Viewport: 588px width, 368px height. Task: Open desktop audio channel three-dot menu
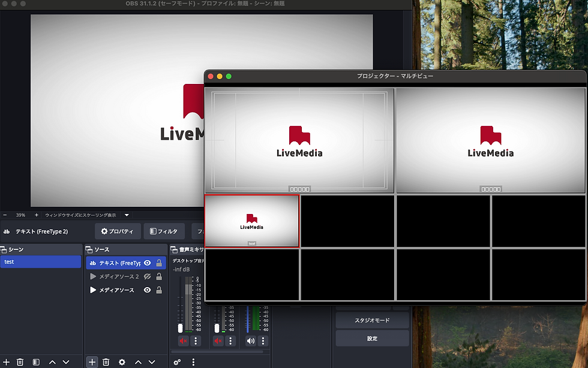point(196,340)
